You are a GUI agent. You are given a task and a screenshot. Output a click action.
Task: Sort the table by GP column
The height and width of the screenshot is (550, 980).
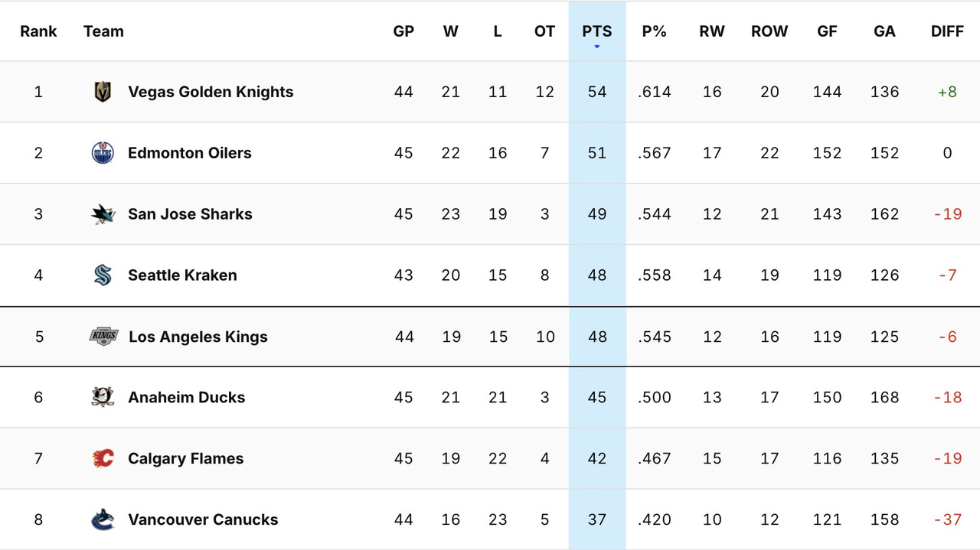[x=403, y=31]
